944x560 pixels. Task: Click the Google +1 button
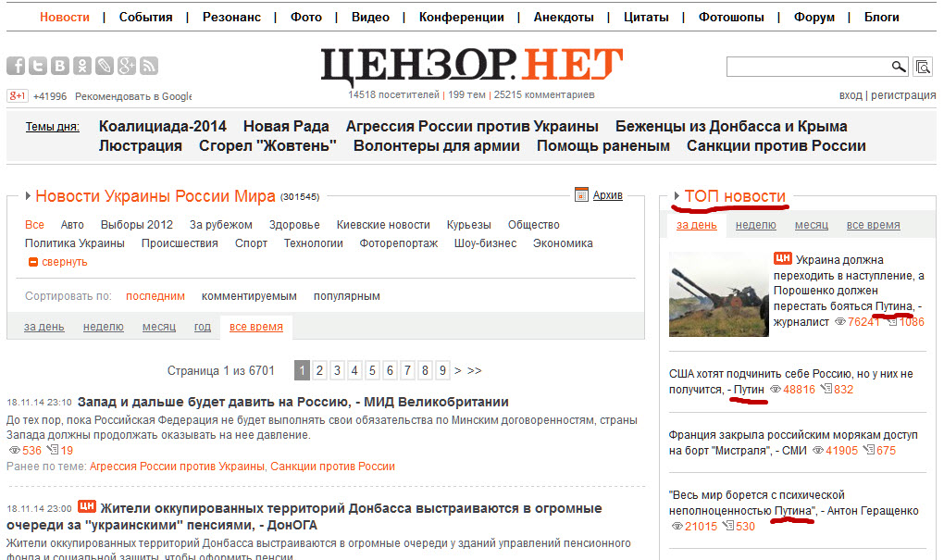(x=18, y=95)
